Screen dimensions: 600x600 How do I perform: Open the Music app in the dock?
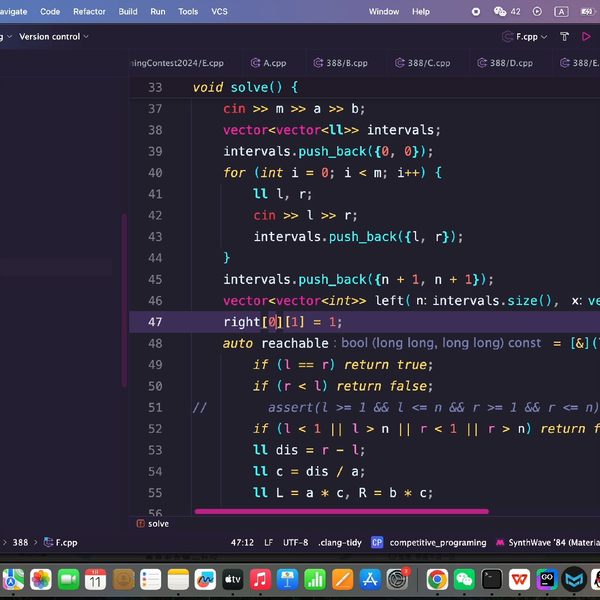pyautogui.click(x=260, y=579)
